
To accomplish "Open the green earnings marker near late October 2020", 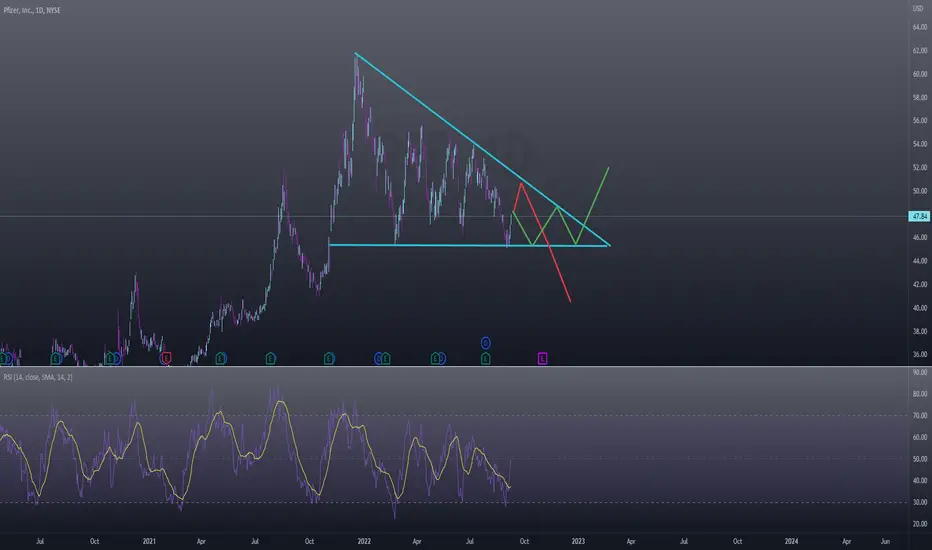I will (x=109, y=358).
